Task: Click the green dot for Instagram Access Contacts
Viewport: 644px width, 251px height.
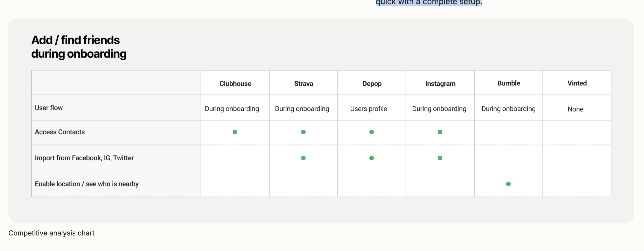Action: [440, 132]
